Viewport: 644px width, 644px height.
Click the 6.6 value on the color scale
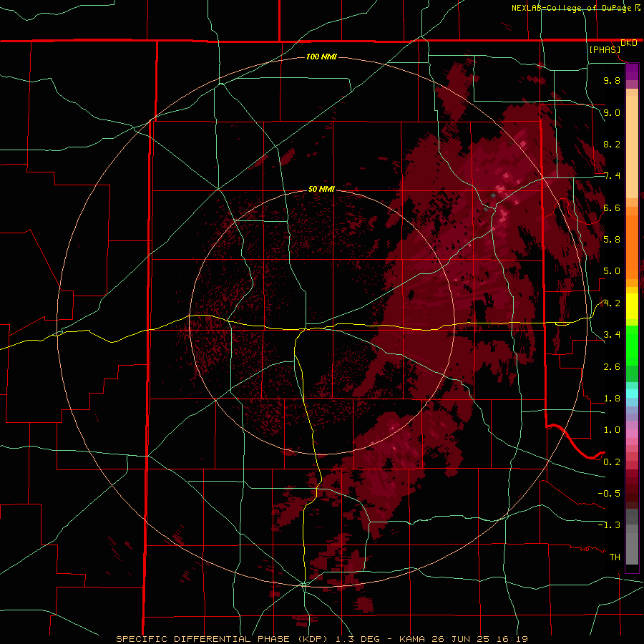[612, 208]
